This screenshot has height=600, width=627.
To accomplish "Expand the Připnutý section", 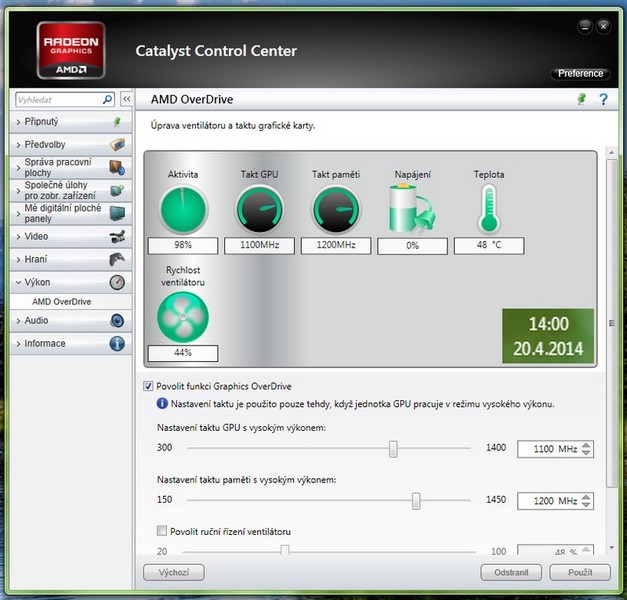I will click(40, 122).
